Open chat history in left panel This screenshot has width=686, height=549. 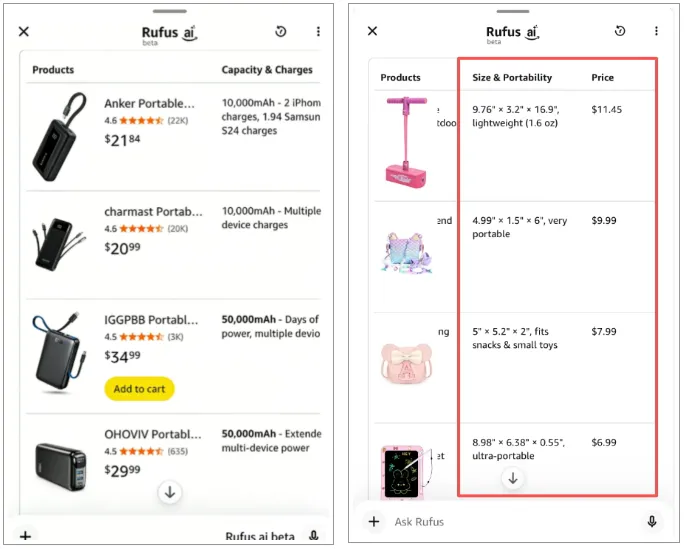point(281,32)
